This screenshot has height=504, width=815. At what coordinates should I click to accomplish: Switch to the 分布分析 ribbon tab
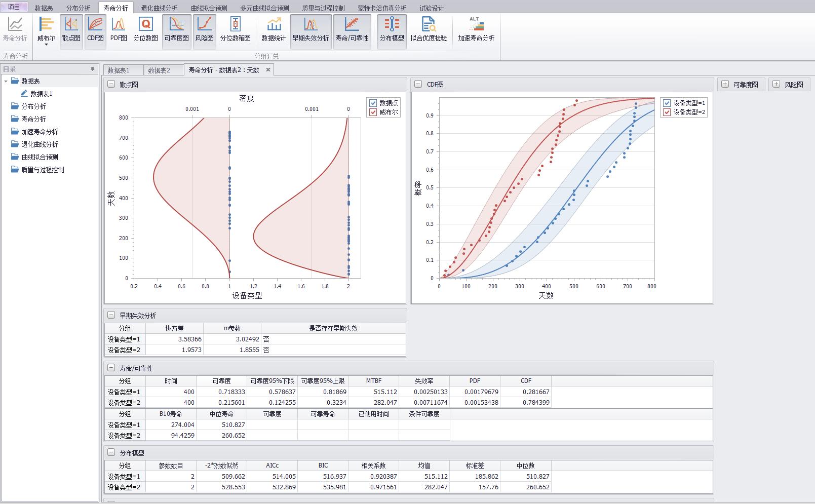pyautogui.click(x=78, y=8)
